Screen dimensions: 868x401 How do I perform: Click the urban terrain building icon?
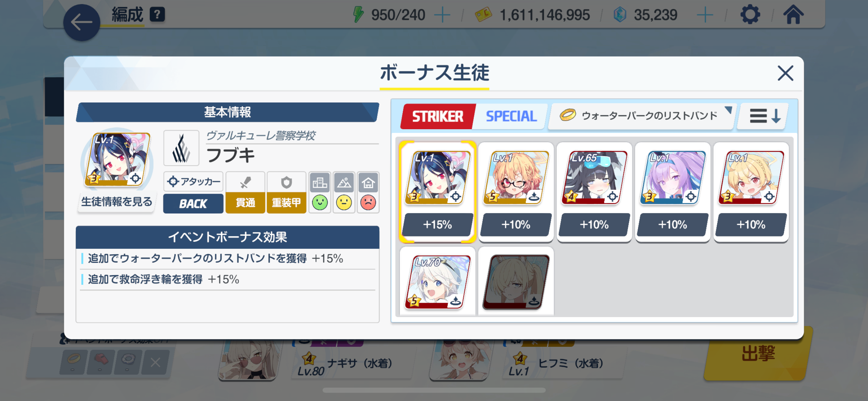coord(320,182)
